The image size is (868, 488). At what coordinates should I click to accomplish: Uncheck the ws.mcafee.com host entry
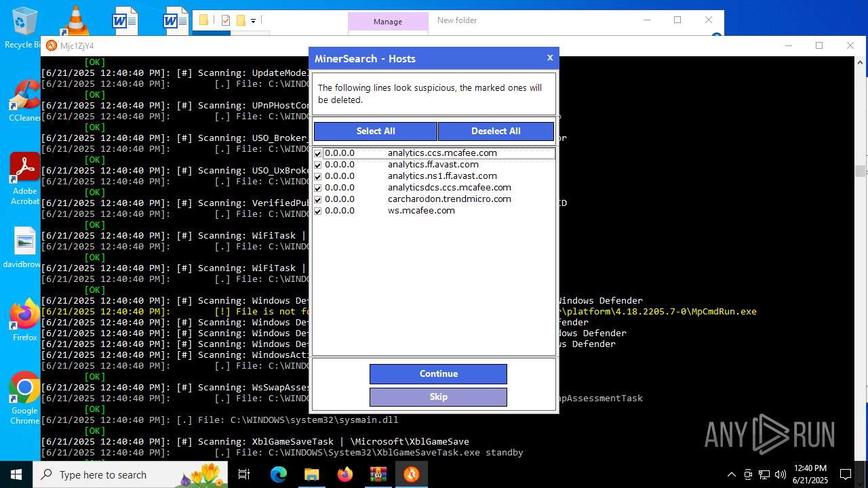point(317,211)
